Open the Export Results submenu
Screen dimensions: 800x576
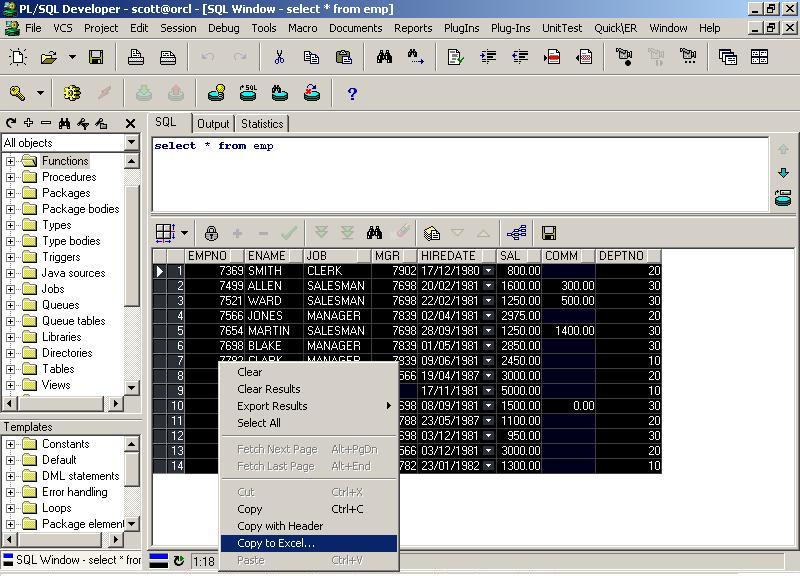tap(272, 406)
